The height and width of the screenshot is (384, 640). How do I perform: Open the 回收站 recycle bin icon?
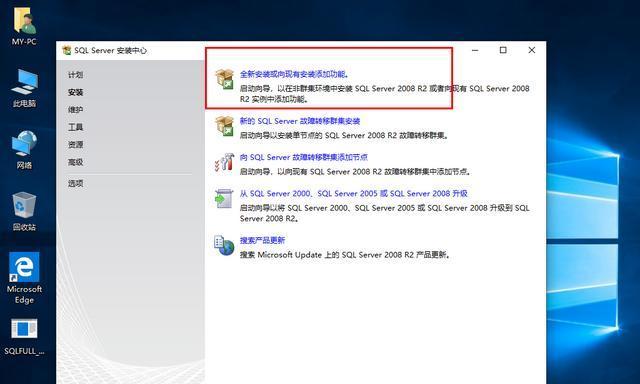[x=24, y=211]
